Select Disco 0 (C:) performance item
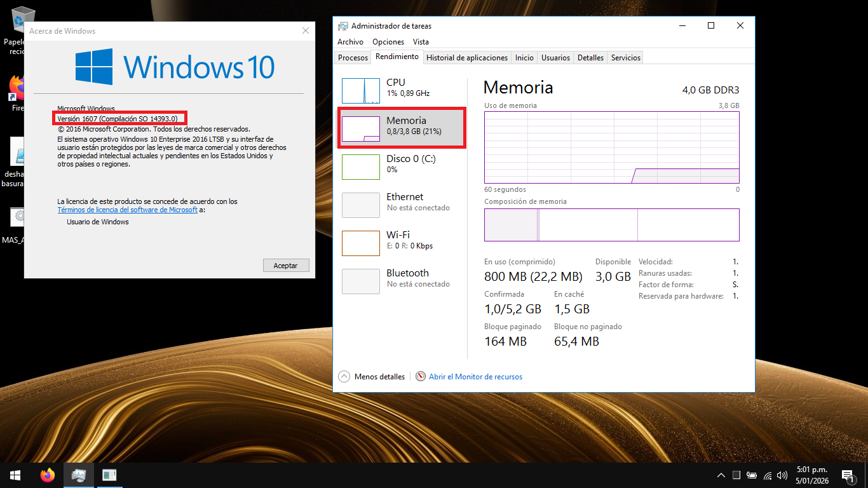 tap(400, 165)
